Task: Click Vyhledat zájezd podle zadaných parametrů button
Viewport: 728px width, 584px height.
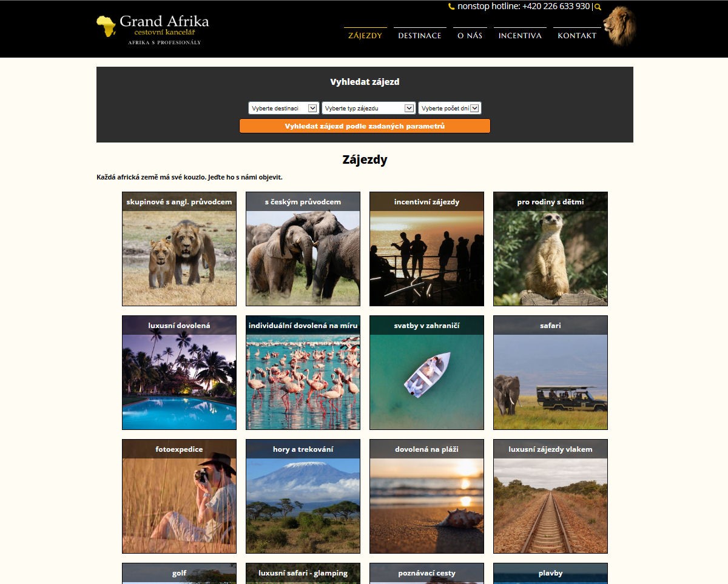Action: click(x=365, y=126)
